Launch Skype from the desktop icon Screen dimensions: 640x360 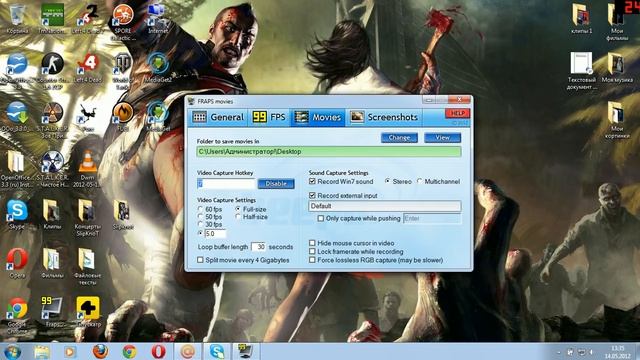(x=17, y=215)
